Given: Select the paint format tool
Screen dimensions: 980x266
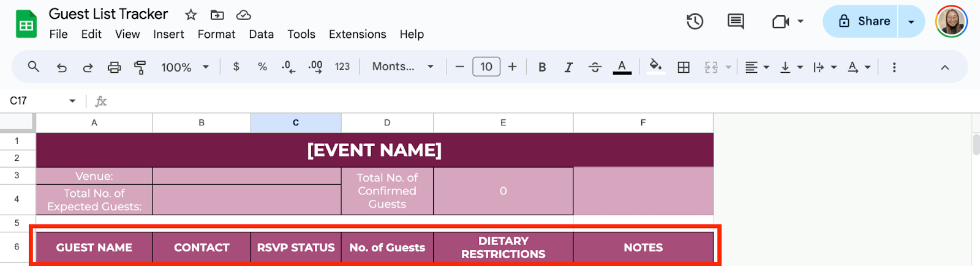Looking at the screenshot, I should (x=140, y=67).
